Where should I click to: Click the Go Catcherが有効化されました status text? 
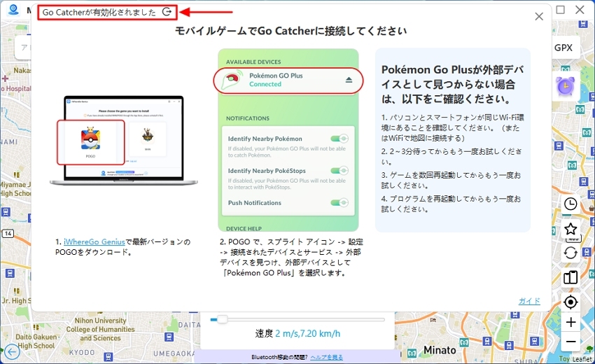99,12
